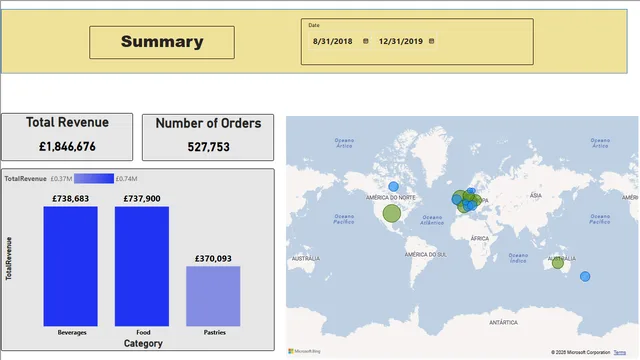Click the Pastries axis label
The width and height of the screenshot is (640, 360).
(215, 333)
